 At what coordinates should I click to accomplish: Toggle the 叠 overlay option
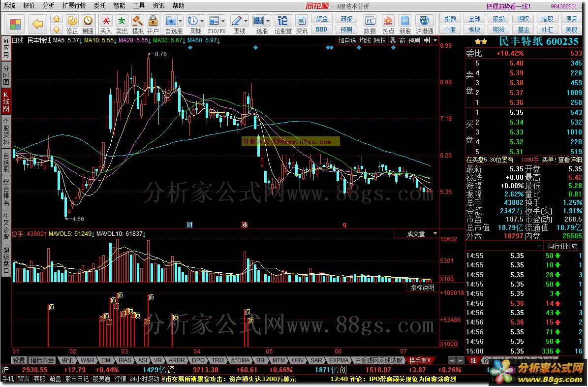tap(393, 40)
